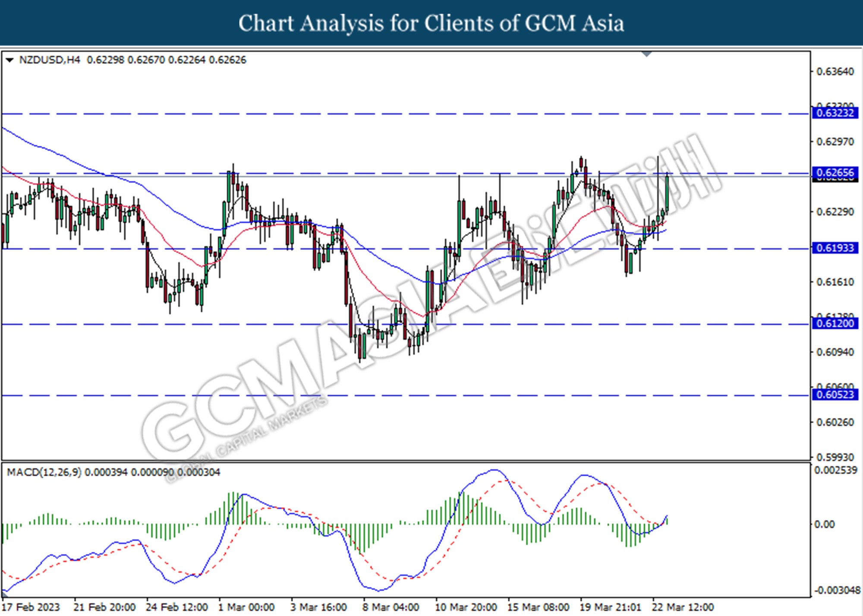Click the chart shift triangle marker at the top
Viewport: 863px width, 616px height.
click(646, 54)
